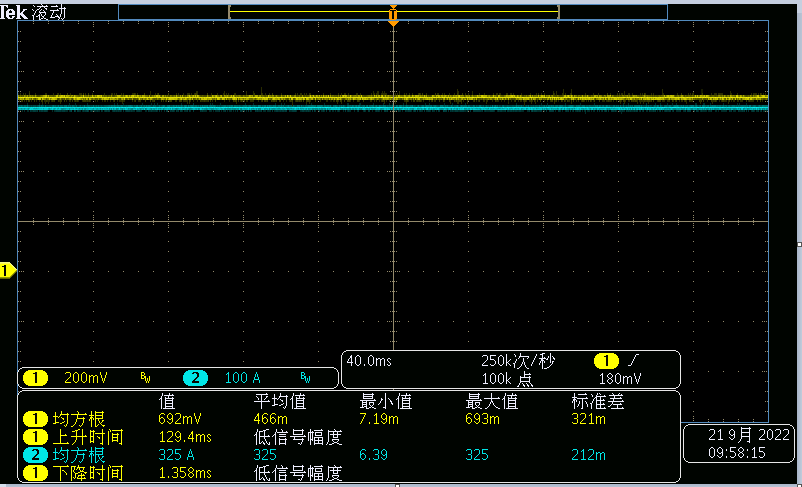Click the record view bar at top
The width and height of the screenshot is (802, 487).
click(393, 11)
